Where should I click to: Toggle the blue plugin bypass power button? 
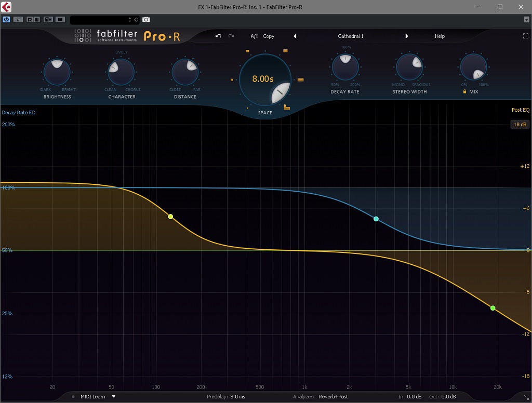pyautogui.click(x=6, y=20)
